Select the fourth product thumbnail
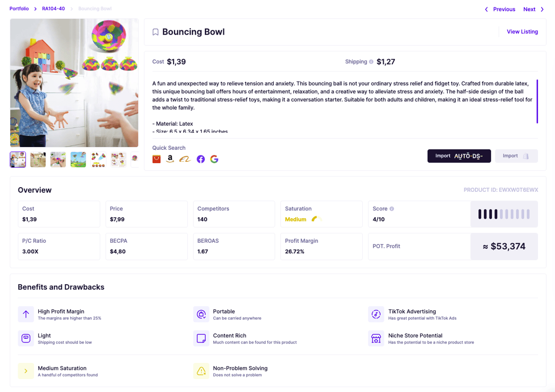555x392 pixels. pos(78,159)
